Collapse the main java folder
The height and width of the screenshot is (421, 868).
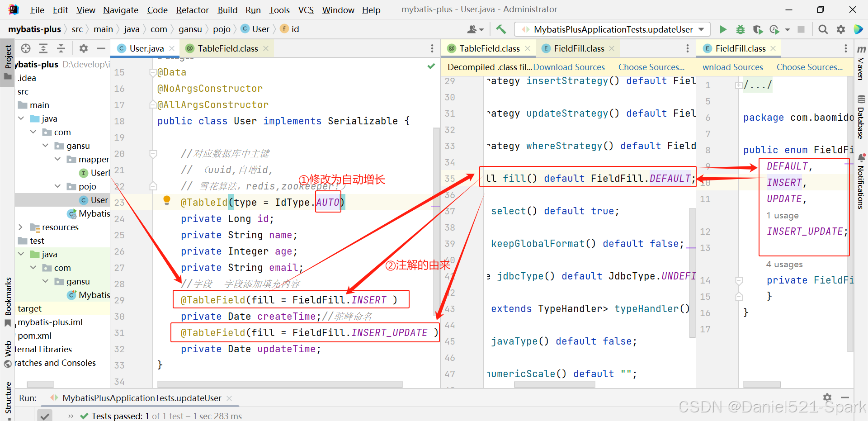click(x=21, y=118)
